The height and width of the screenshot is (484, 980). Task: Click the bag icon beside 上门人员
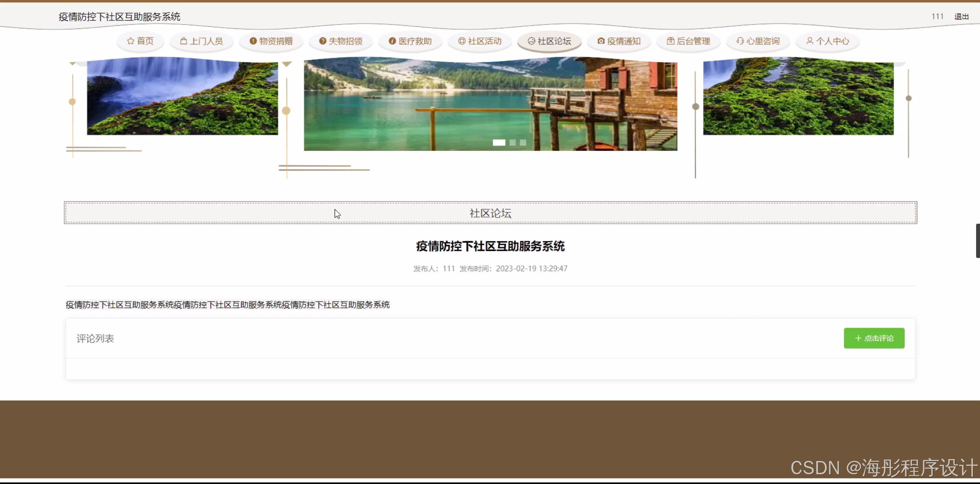tap(183, 41)
